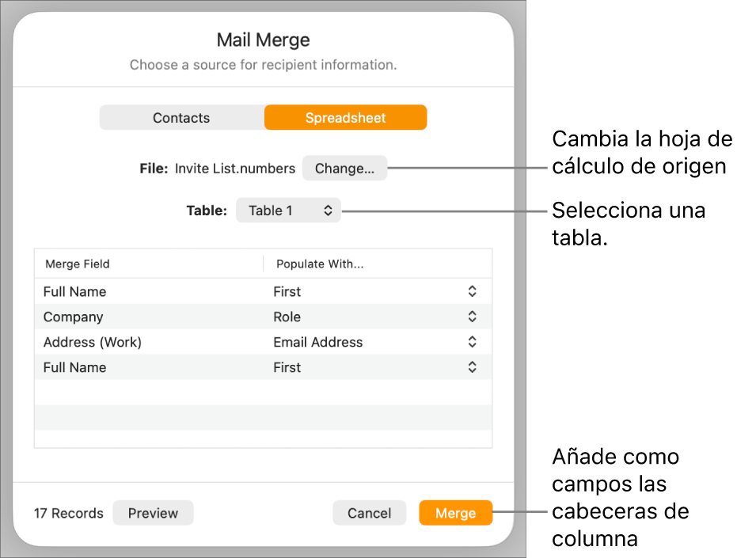Image resolution: width=756 pixels, height=558 pixels.
Task: Switch to the Contacts tab
Action: coord(181,117)
